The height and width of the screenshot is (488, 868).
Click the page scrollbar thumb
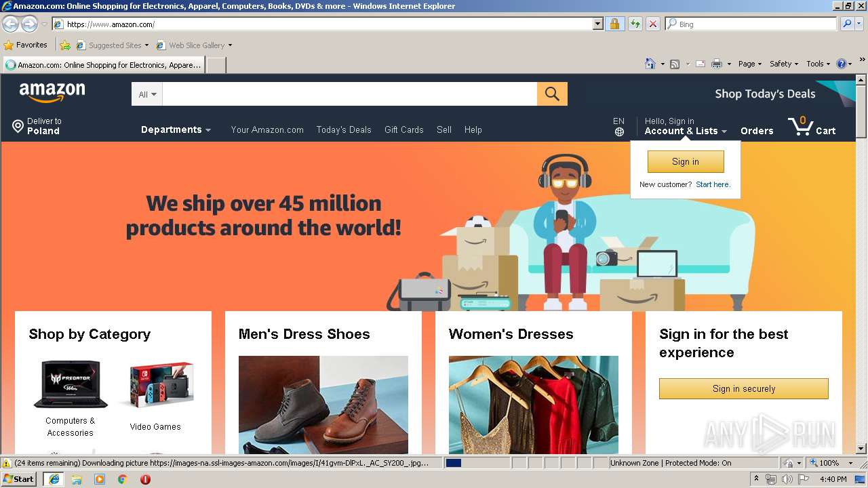861,112
